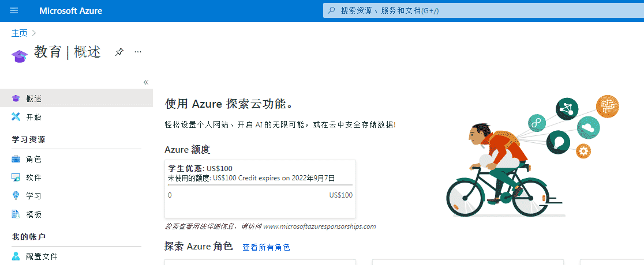Select 概述 in the side menu
The width and height of the screenshot is (644, 265).
[76, 99]
